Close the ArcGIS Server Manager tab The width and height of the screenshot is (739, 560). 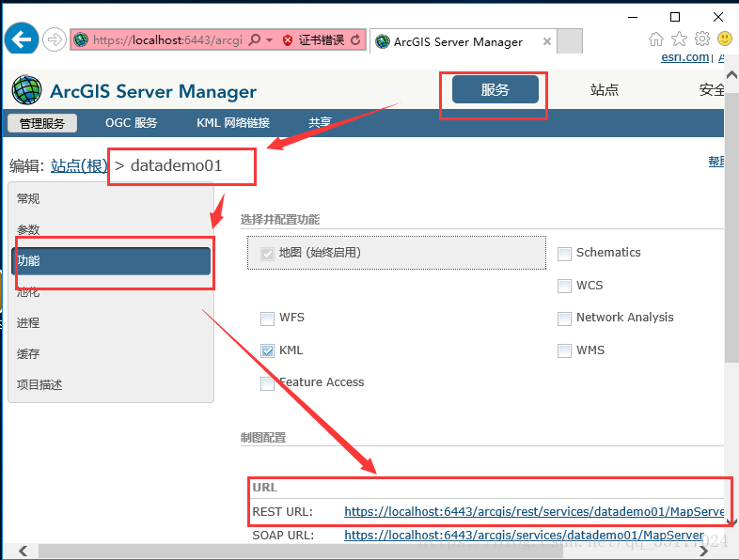click(x=546, y=41)
